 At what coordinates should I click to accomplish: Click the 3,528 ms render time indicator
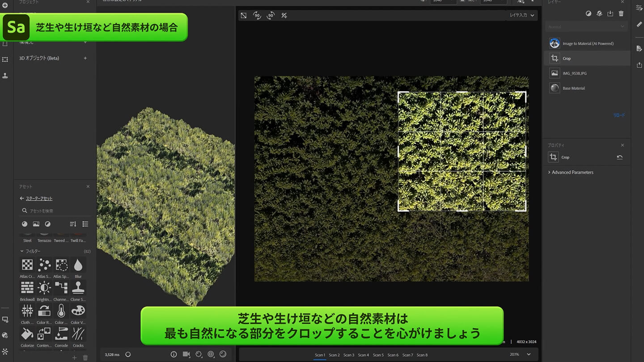point(112,354)
